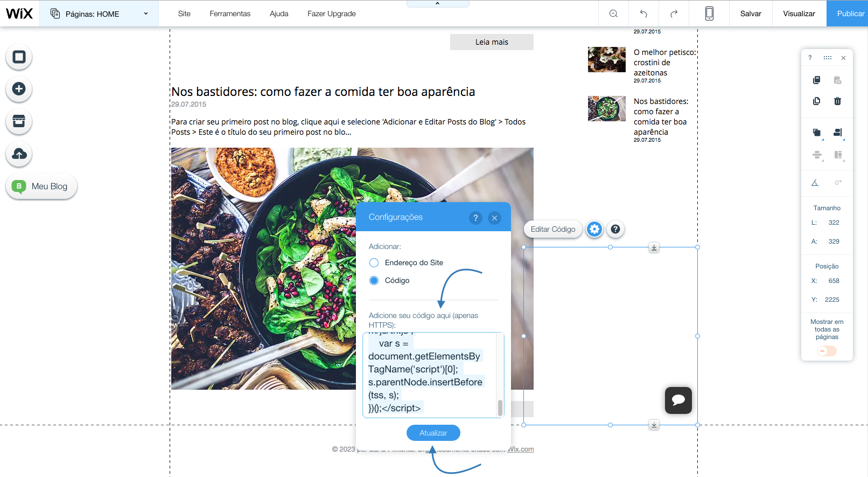
Task: Click the width L value 322
Action: click(x=834, y=223)
